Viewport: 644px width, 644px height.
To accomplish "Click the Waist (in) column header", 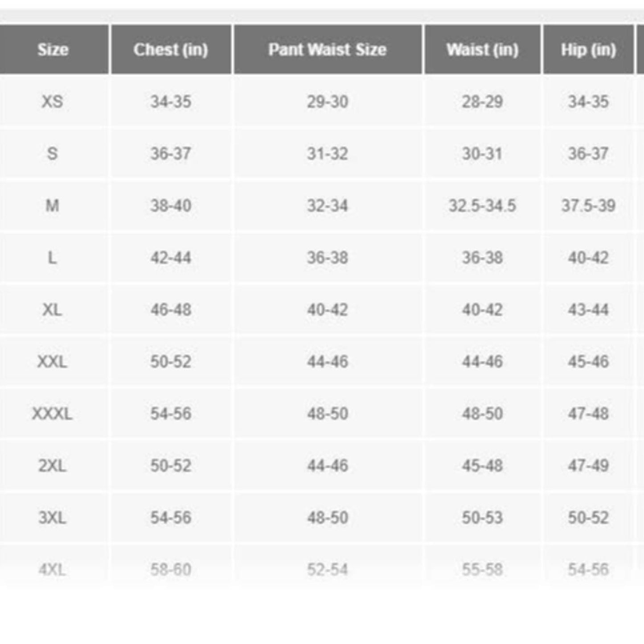I will (482, 49).
